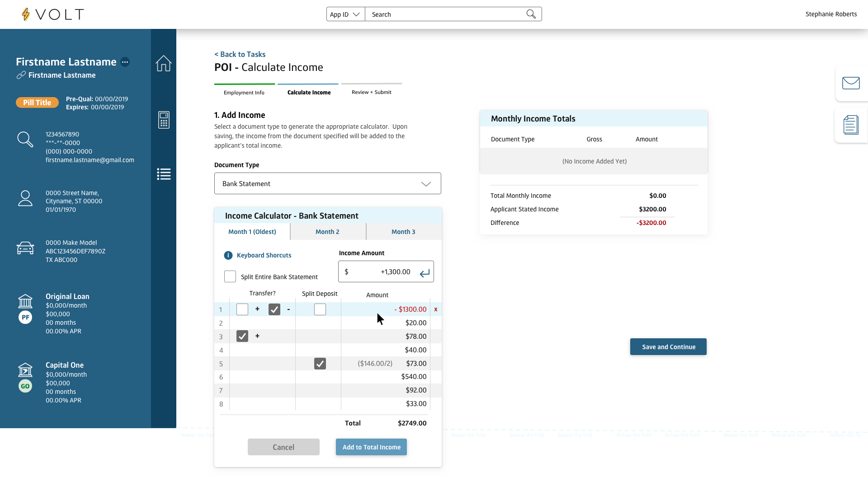Select the $40.00 amount in row 4
Viewport: 868px width, 486px height.
416,350
